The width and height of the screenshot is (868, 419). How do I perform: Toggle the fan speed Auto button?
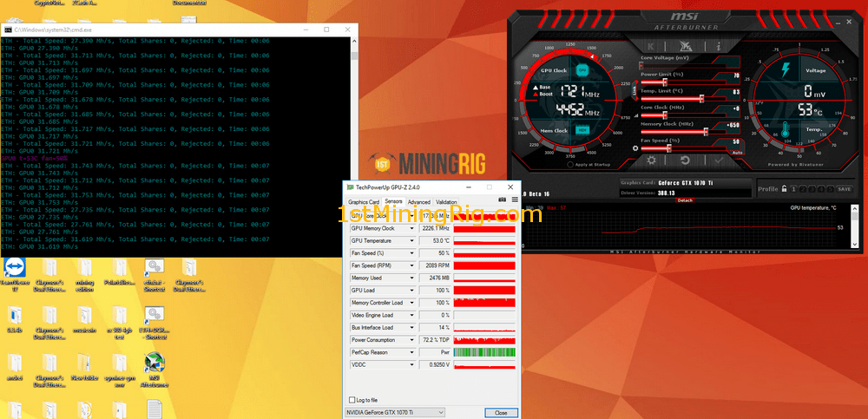[736, 152]
